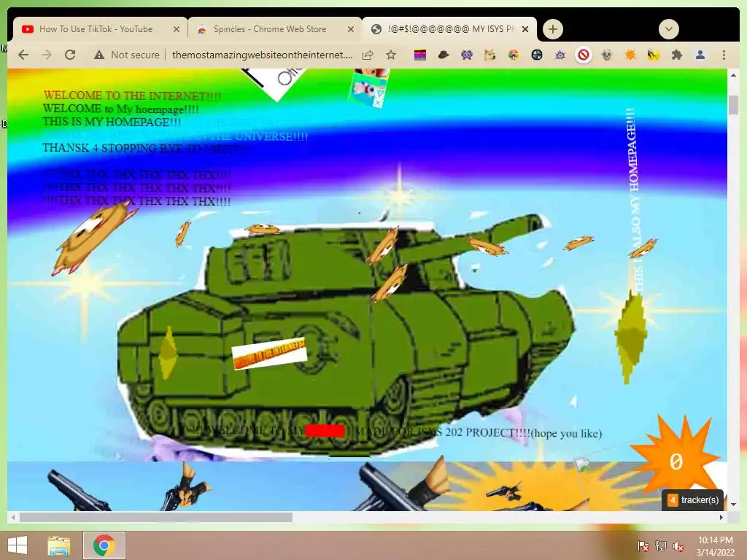Open the striped rainbow-colored extension
Screen dimensions: 747x560
419,55
